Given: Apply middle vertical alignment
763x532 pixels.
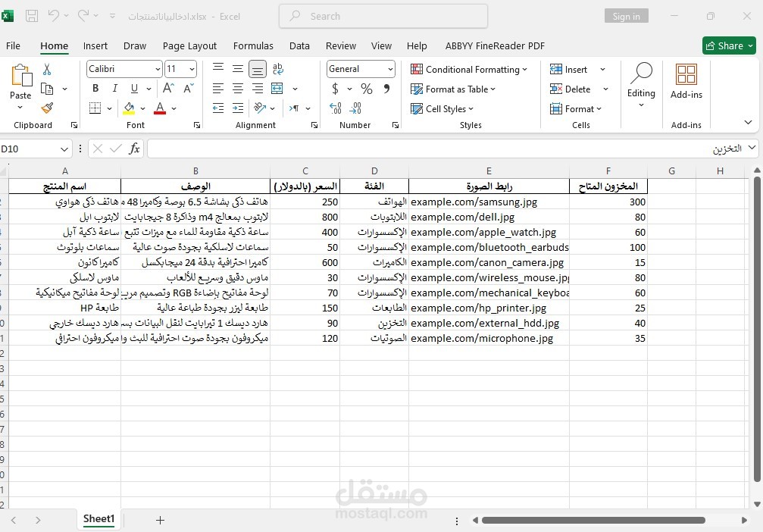Looking at the screenshot, I should tap(237, 69).
